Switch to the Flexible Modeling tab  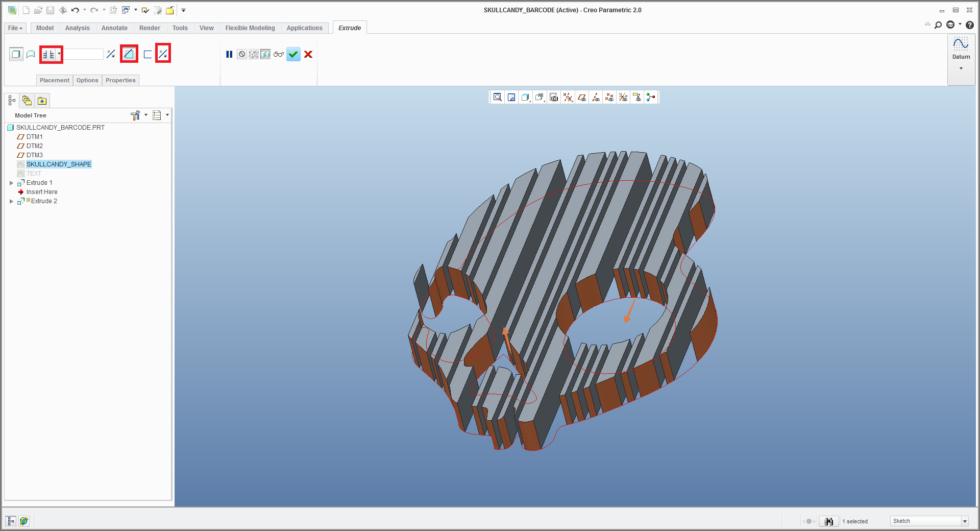(x=250, y=28)
